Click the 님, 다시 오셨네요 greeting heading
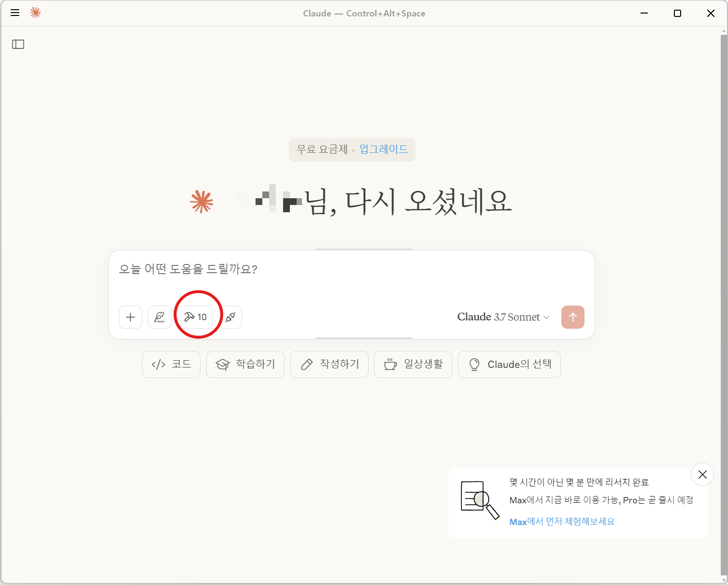The height and width of the screenshot is (585, 728). coord(408,202)
